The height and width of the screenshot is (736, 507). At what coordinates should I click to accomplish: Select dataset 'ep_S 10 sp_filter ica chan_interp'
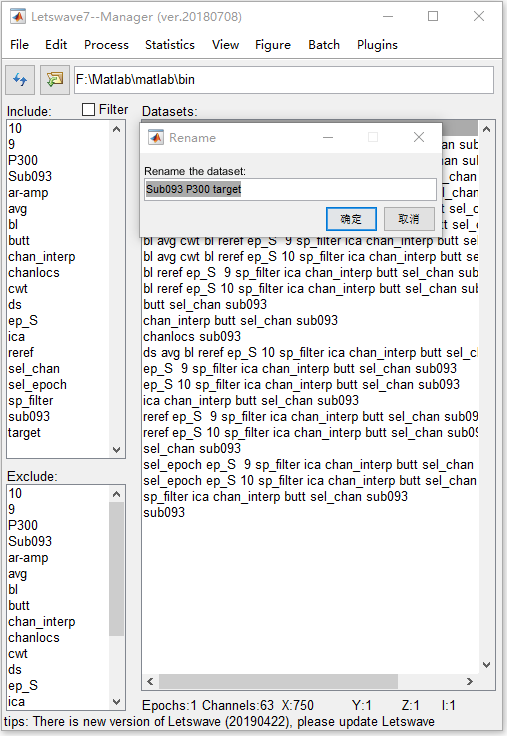click(301, 384)
